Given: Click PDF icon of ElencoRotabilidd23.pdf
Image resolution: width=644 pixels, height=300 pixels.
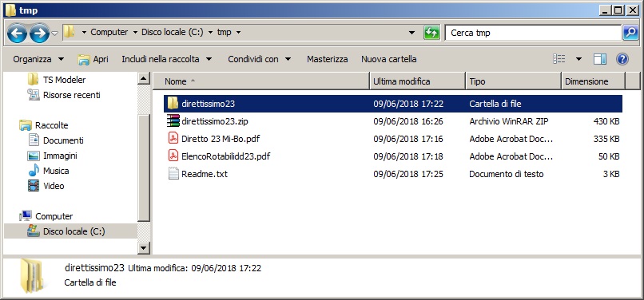Looking at the screenshot, I should tap(173, 156).
